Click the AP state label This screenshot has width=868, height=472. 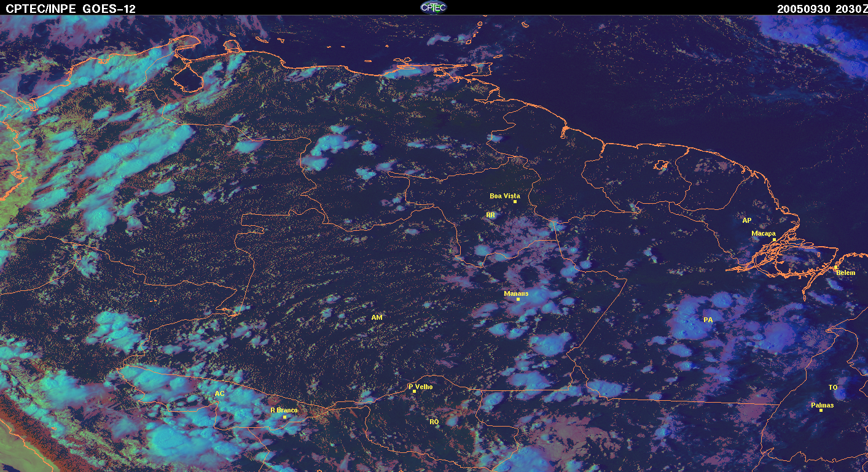[x=746, y=220]
